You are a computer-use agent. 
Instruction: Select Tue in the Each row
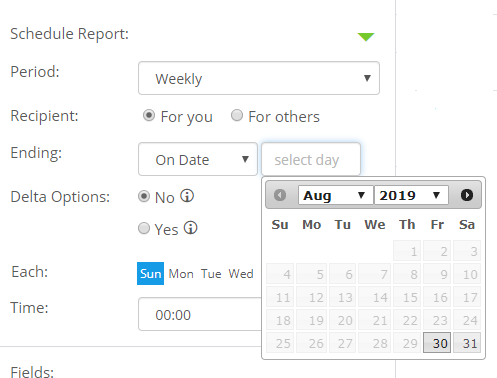point(211,274)
